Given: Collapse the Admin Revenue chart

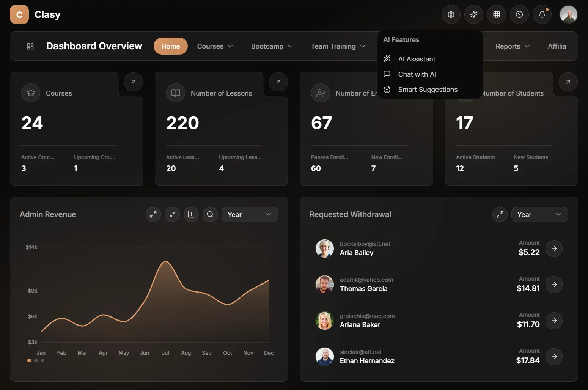Looking at the screenshot, I should pyautogui.click(x=172, y=214).
